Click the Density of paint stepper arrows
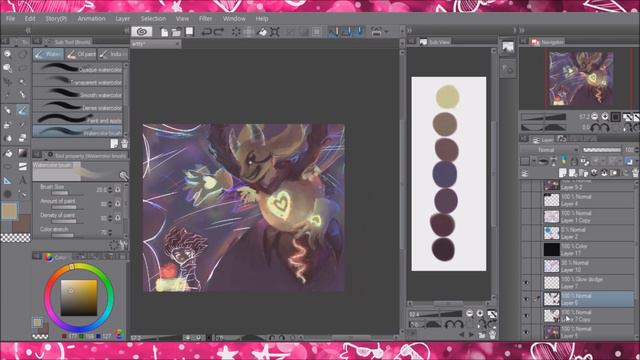Viewport: 640px width, 360px height. (x=110, y=218)
